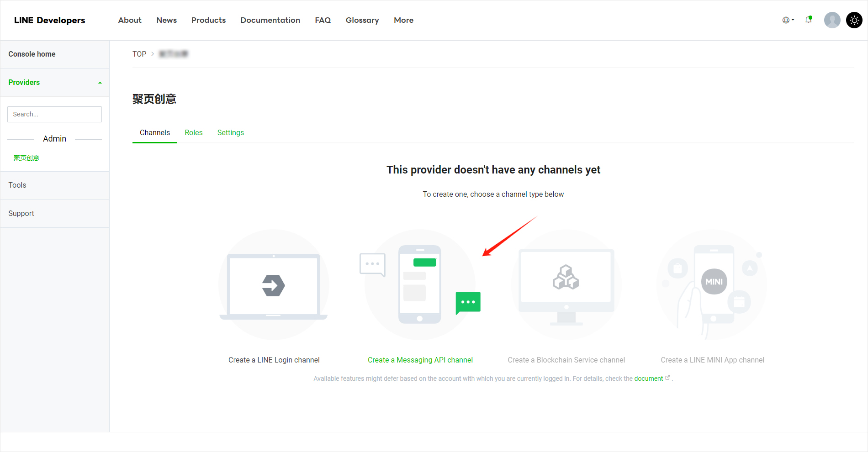Open the language globe dropdown

click(788, 20)
